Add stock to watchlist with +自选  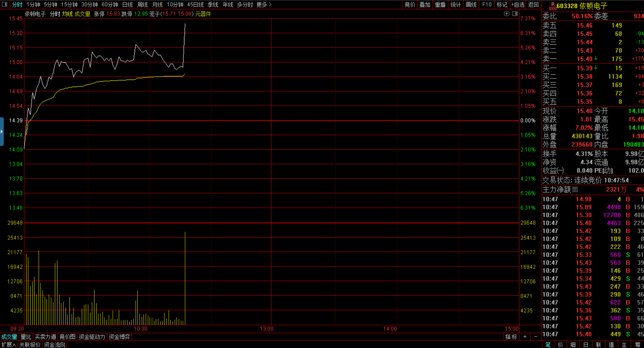point(518,5)
